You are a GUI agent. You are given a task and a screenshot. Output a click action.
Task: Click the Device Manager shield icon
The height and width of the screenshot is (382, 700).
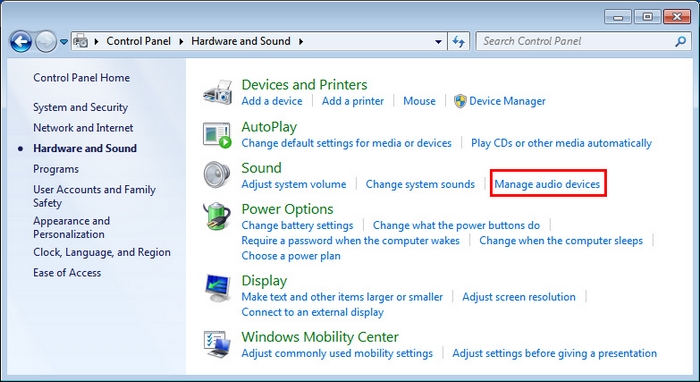pyautogui.click(x=460, y=101)
